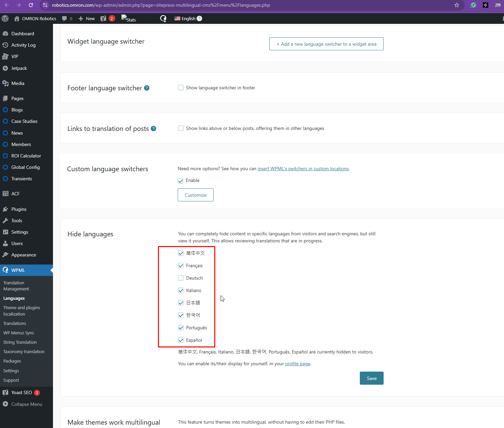504x428 pixels.
Task: Uncheck the 简体中文 hide checkbox
Action: pyautogui.click(x=181, y=253)
